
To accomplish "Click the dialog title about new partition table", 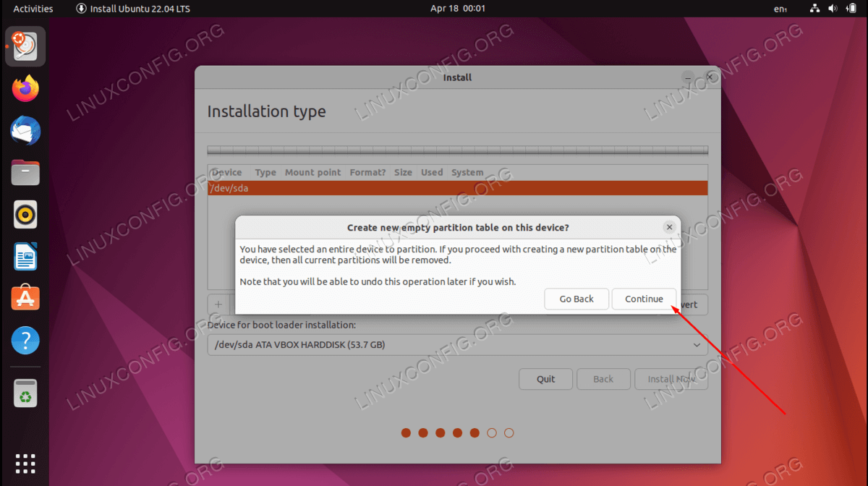I will pyautogui.click(x=458, y=227).
